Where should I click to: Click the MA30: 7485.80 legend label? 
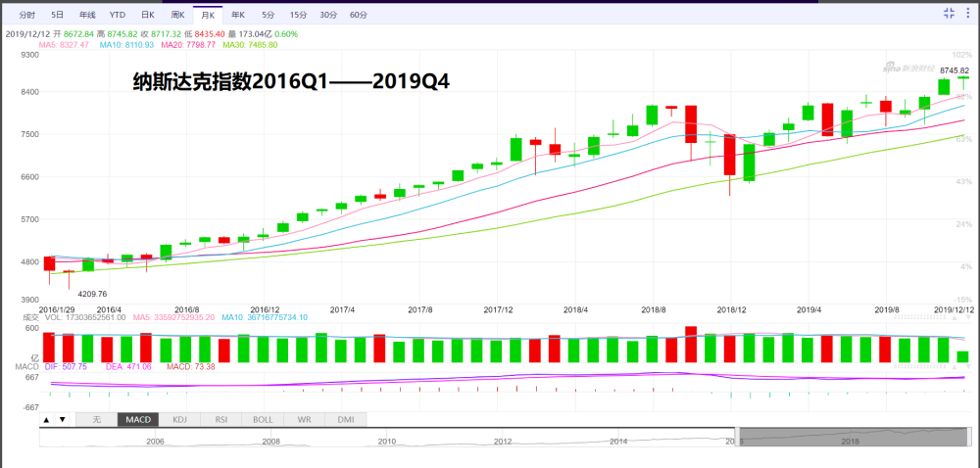tap(250, 45)
